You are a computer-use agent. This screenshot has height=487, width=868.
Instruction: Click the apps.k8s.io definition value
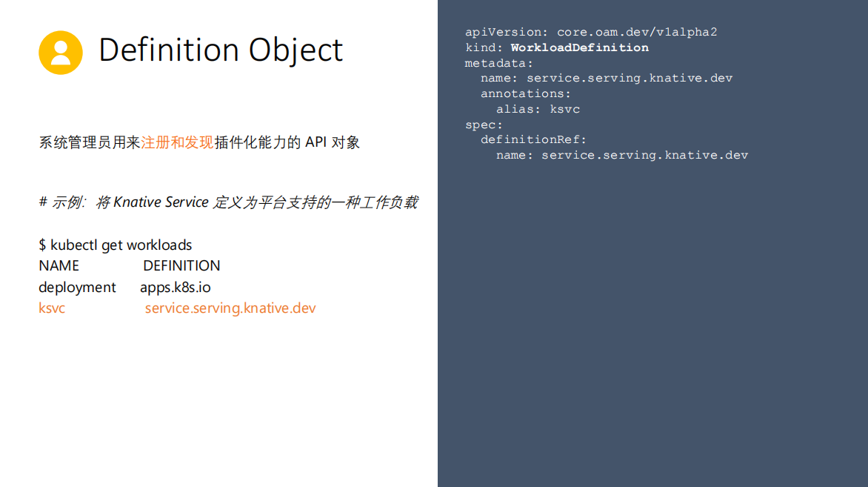(x=175, y=287)
